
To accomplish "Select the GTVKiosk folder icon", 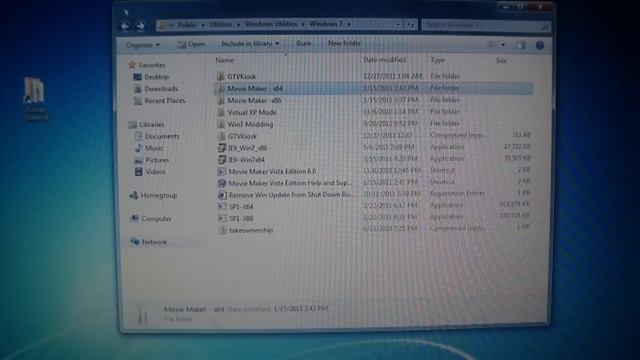I will (221, 76).
